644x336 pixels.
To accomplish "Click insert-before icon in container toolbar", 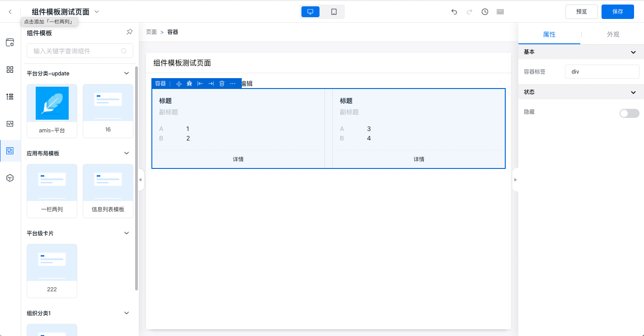I will pos(200,84).
